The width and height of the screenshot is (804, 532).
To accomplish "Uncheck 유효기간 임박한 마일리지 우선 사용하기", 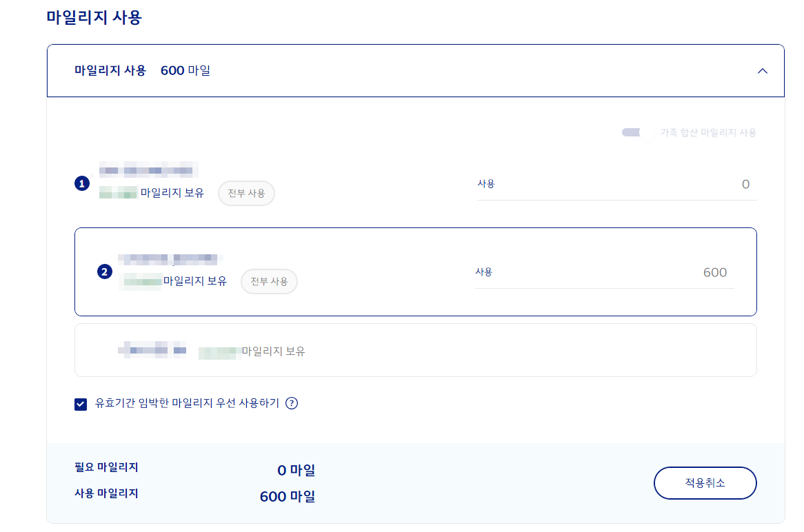I will click(x=81, y=404).
